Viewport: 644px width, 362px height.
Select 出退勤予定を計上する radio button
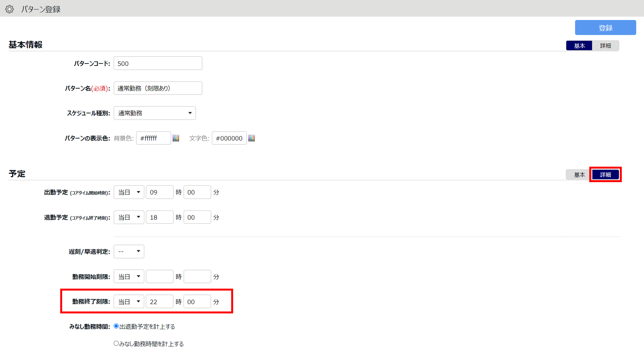tap(116, 326)
